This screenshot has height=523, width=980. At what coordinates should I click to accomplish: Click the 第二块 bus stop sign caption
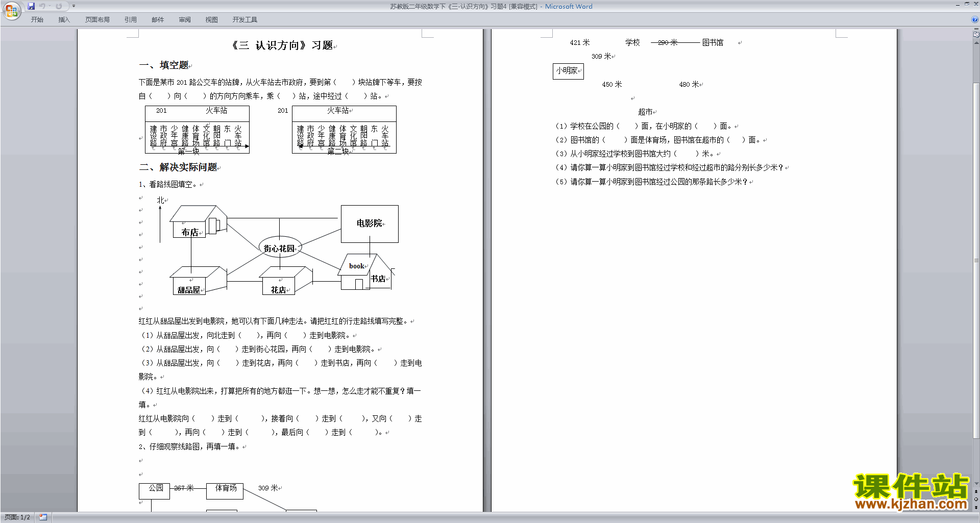pos(337,151)
